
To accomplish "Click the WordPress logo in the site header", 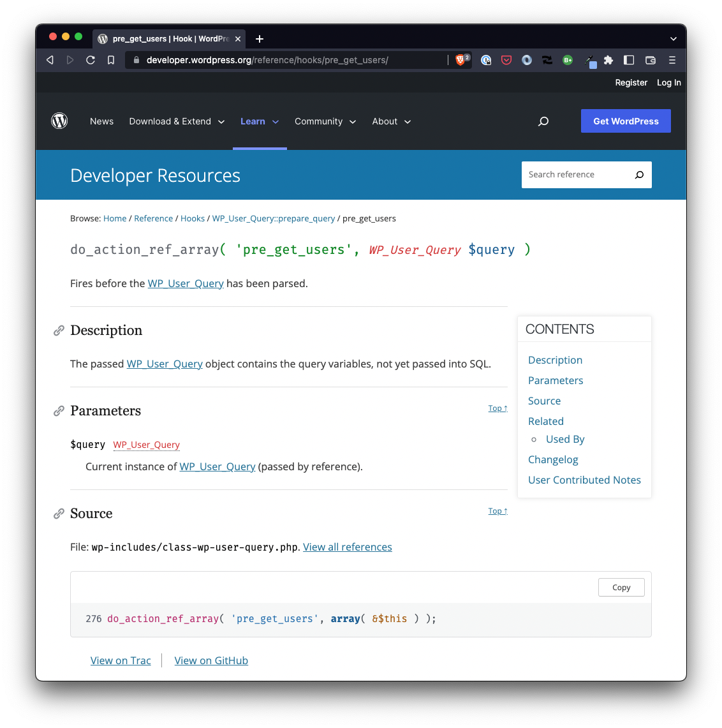I will tap(59, 121).
